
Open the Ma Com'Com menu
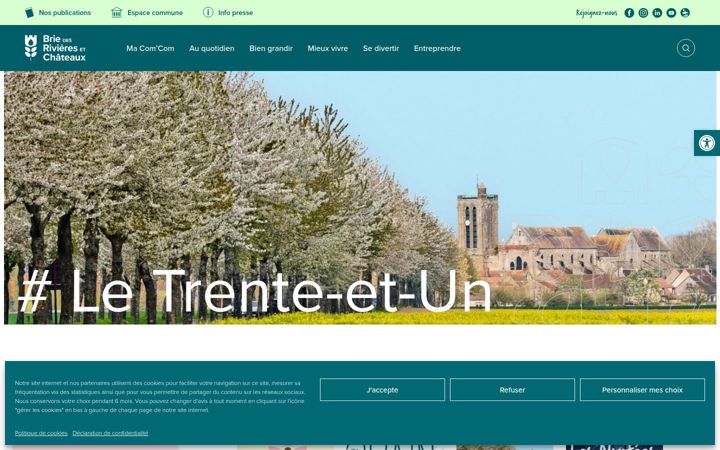pyautogui.click(x=150, y=48)
